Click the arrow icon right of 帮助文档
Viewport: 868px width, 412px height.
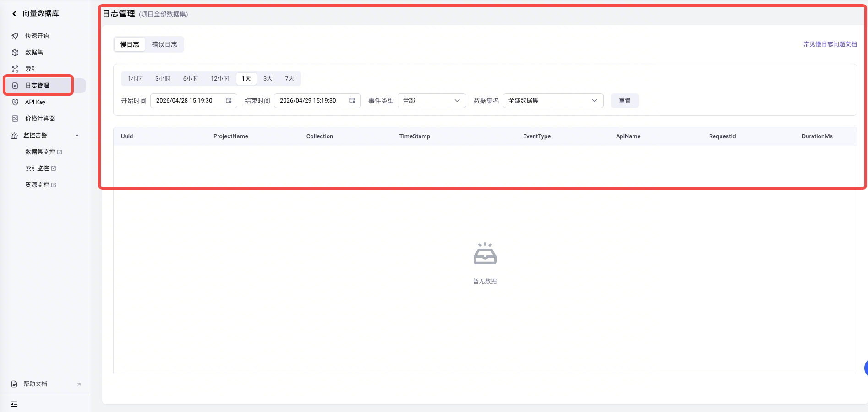click(79, 384)
